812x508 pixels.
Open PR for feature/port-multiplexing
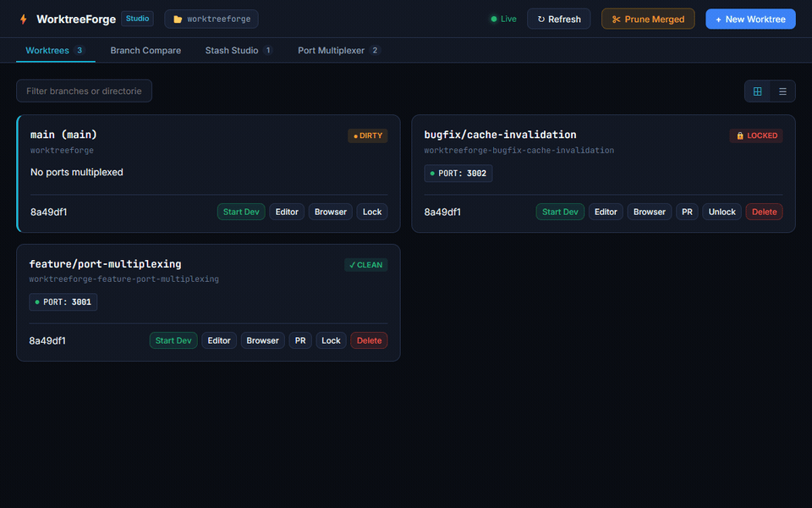pyautogui.click(x=300, y=340)
